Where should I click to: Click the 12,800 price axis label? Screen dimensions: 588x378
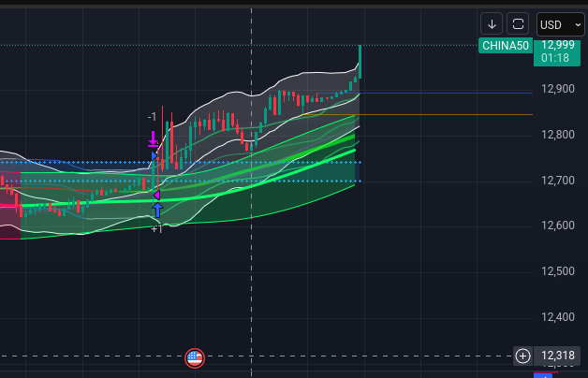tap(558, 135)
